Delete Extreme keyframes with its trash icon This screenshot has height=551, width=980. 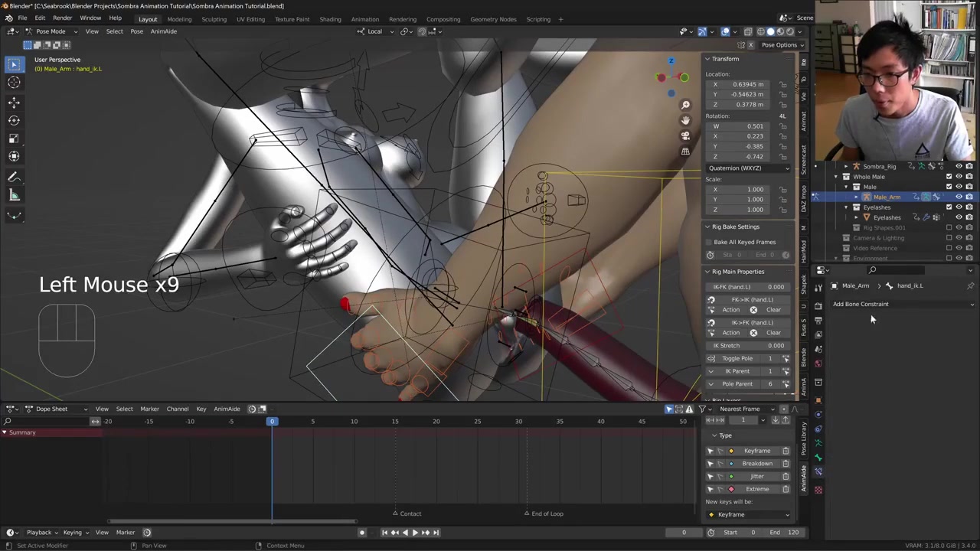[x=786, y=489]
